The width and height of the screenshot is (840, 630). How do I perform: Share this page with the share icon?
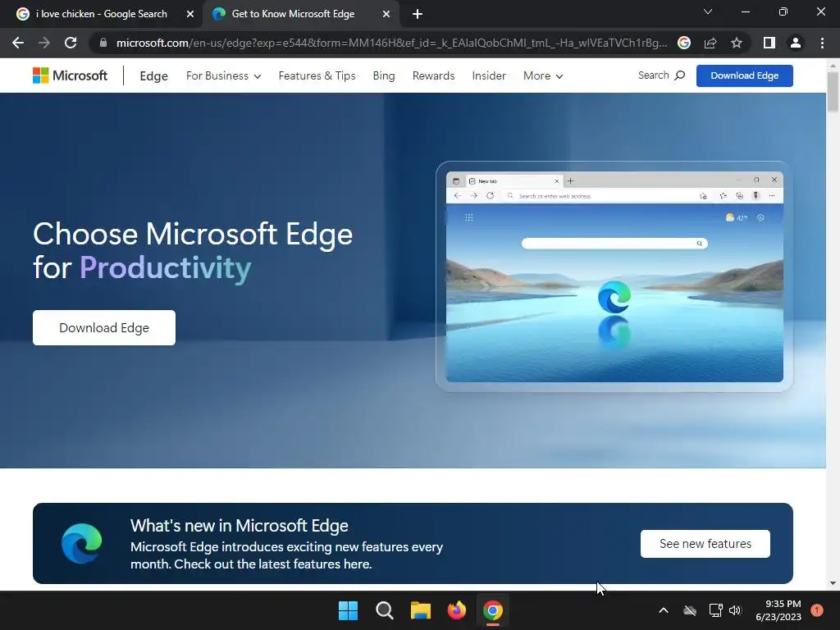710,43
